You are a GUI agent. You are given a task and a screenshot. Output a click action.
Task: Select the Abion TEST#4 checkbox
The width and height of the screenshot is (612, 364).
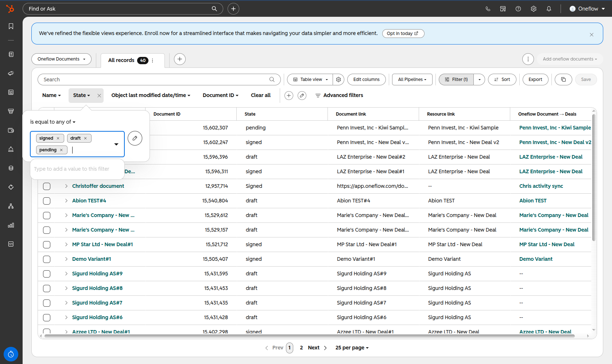coord(47,201)
